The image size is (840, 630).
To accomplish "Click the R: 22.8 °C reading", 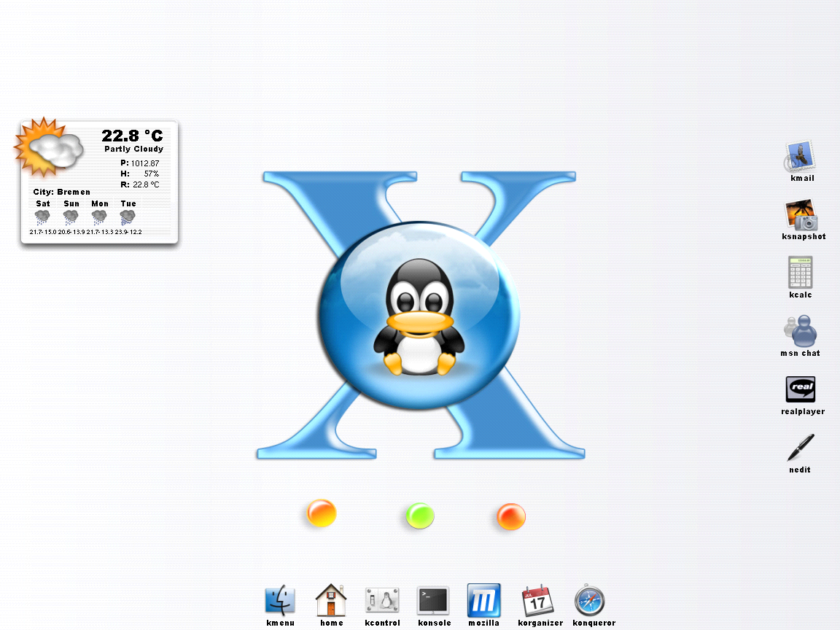I will [140, 184].
